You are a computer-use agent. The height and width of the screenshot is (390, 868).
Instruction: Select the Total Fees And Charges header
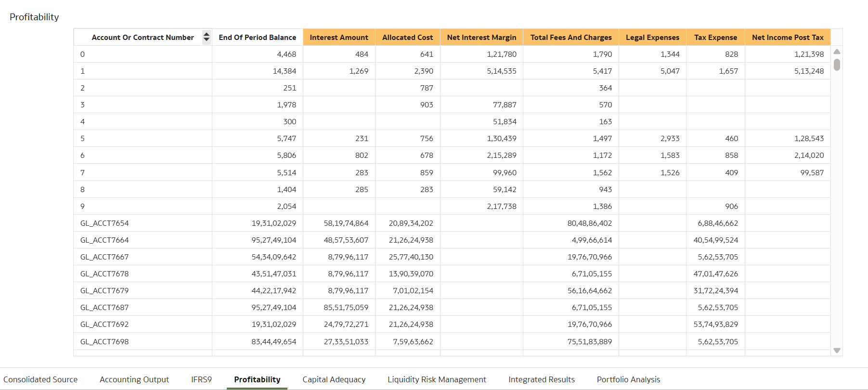click(x=571, y=37)
